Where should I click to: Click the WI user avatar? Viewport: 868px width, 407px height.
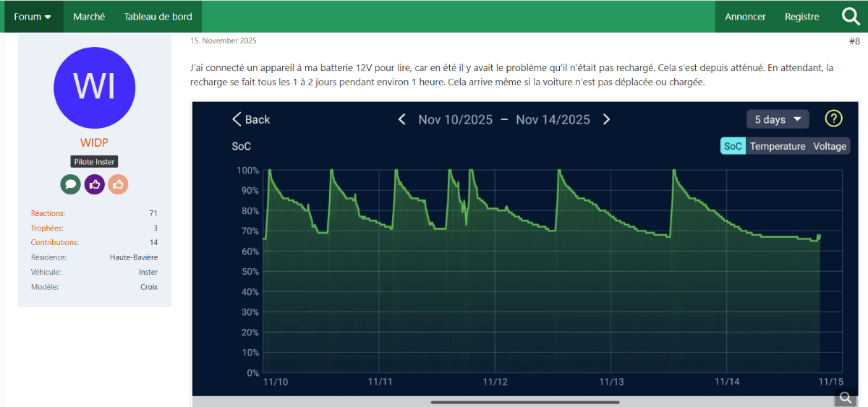[95, 87]
